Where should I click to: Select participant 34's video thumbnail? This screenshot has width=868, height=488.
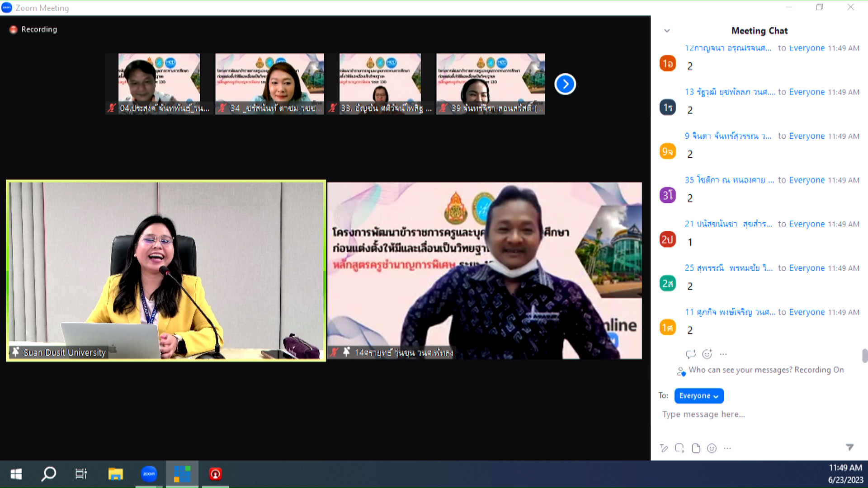pos(269,84)
